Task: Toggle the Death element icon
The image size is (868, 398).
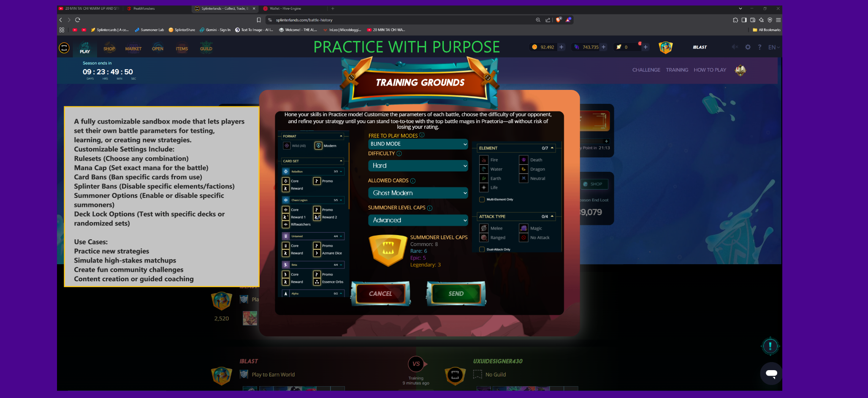Action: click(x=524, y=160)
